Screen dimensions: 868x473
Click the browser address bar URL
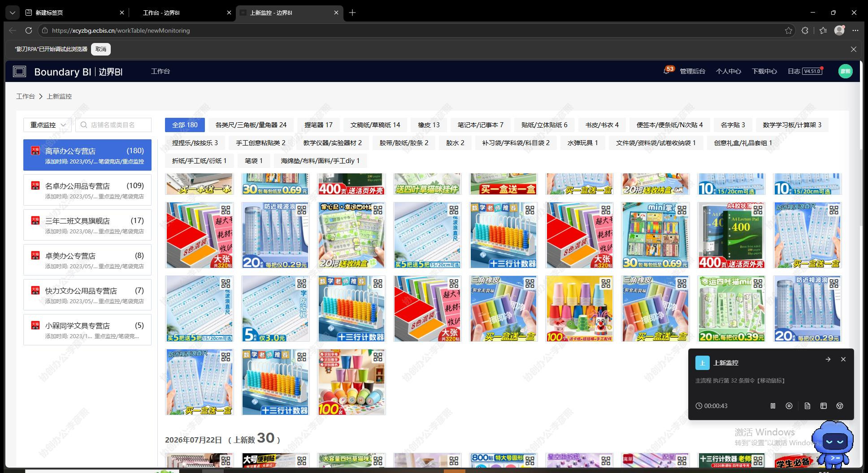point(121,30)
